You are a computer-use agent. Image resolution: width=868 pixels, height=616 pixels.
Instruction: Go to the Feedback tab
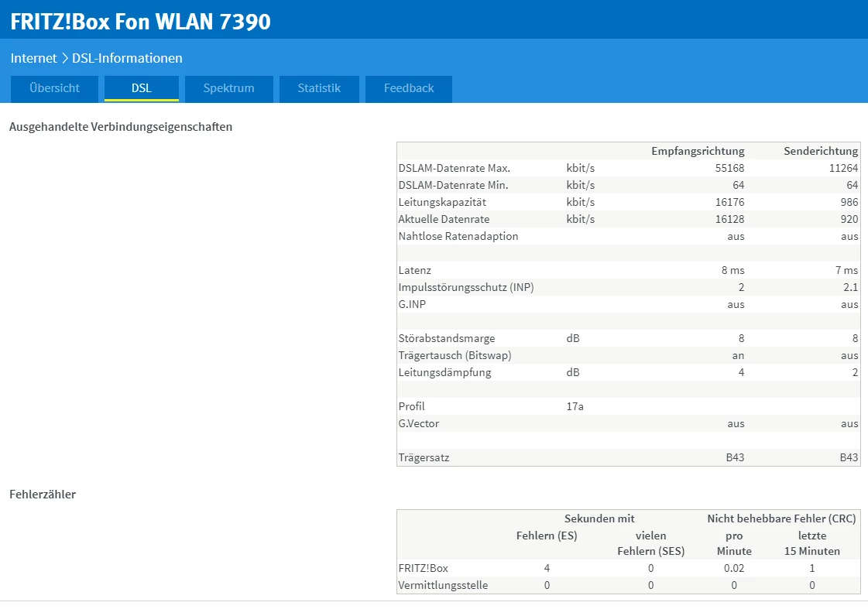point(409,88)
